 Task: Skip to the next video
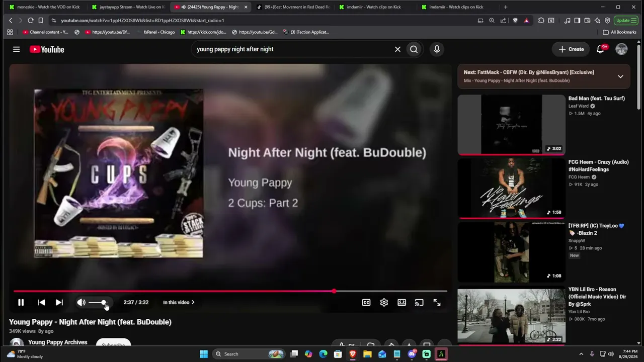(59, 302)
